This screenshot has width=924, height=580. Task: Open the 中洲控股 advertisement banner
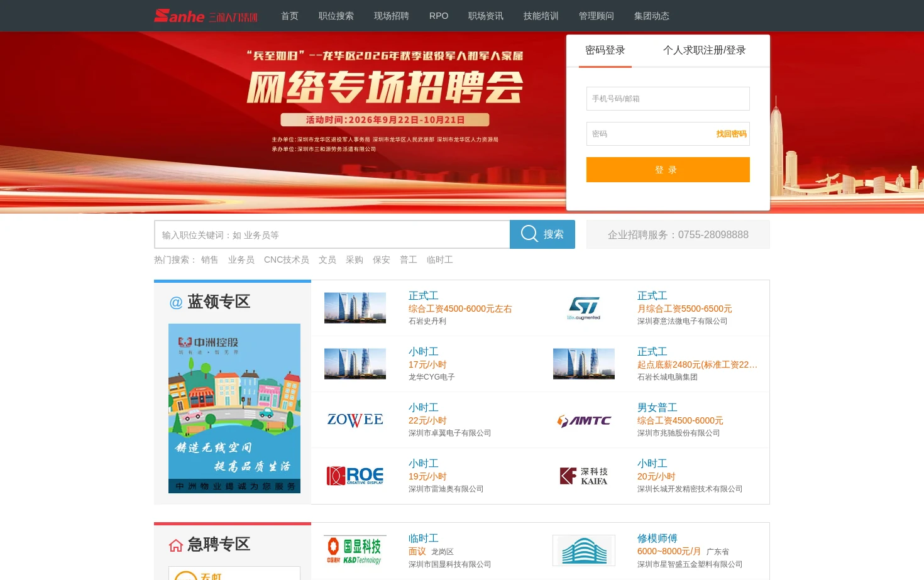[234, 408]
